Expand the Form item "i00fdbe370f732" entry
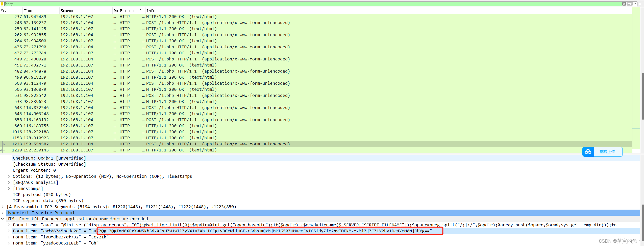The height and width of the screenshot is (246, 644). (x=9, y=237)
